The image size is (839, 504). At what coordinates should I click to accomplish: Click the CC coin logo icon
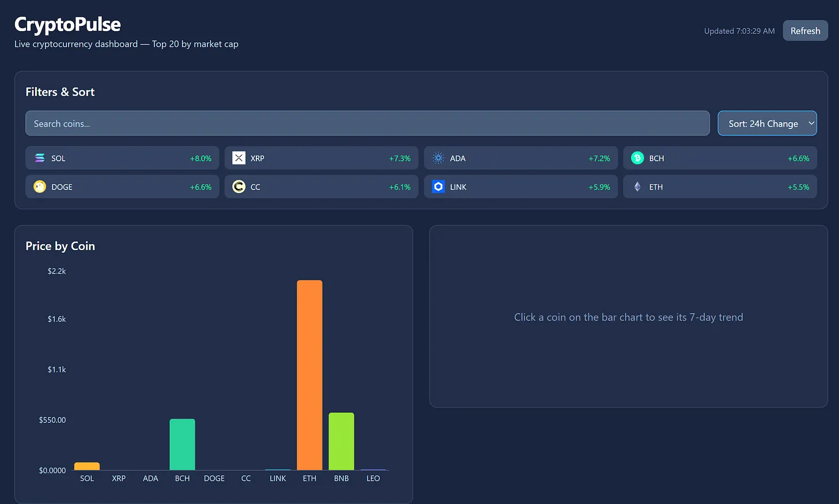[238, 187]
